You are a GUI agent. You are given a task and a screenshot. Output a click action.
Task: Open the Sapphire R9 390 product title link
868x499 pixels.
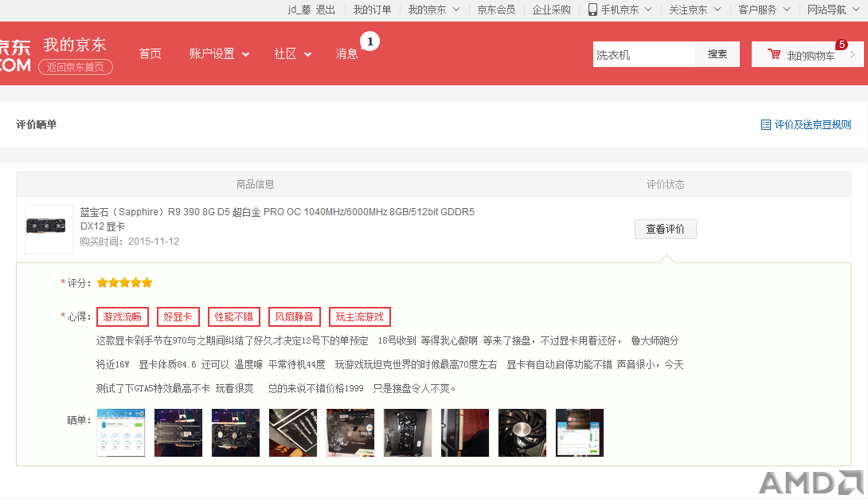[277, 218]
